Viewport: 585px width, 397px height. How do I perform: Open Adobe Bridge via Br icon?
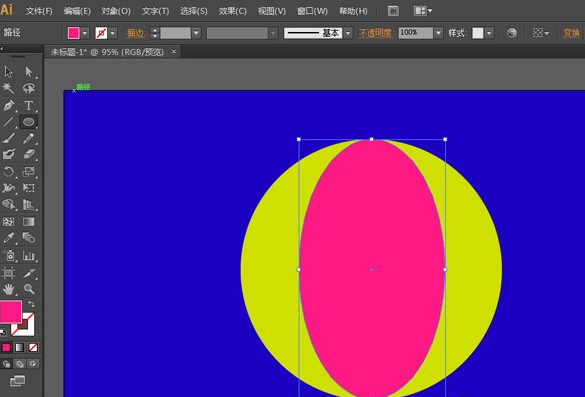tap(393, 11)
